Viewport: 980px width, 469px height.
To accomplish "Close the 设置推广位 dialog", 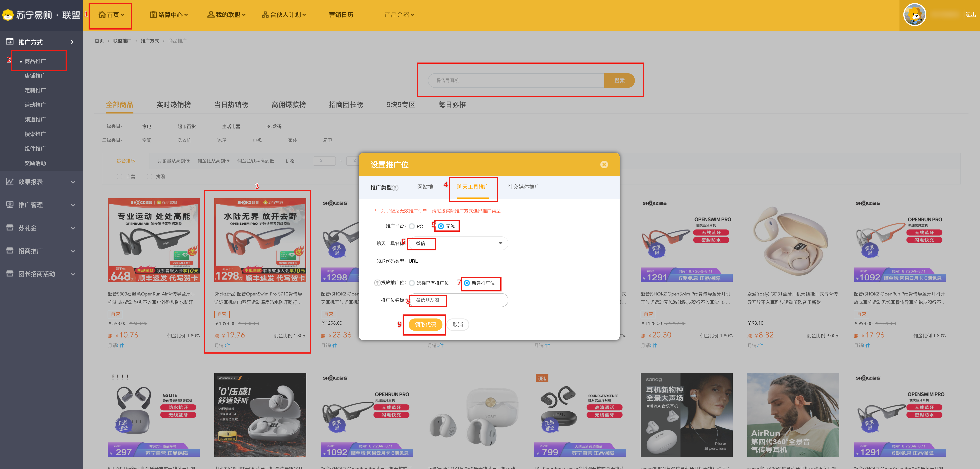I will 604,164.
